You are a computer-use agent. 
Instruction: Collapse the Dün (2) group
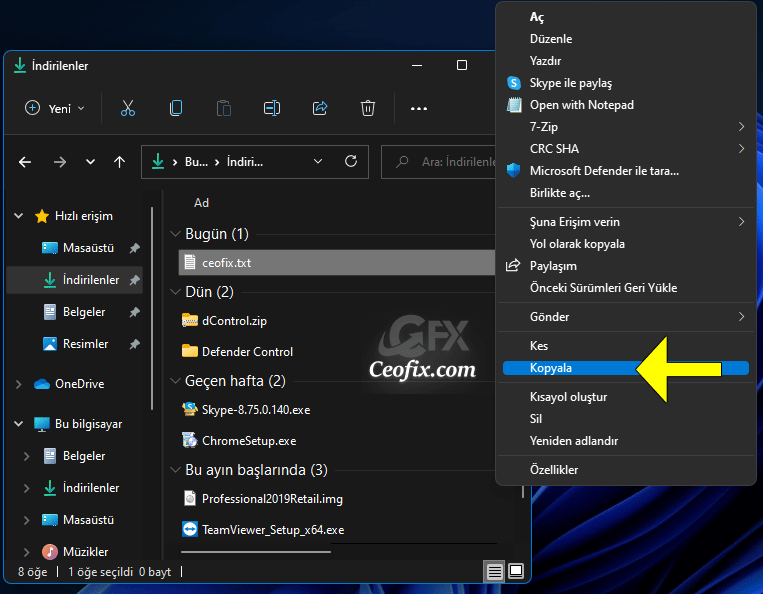pos(175,292)
